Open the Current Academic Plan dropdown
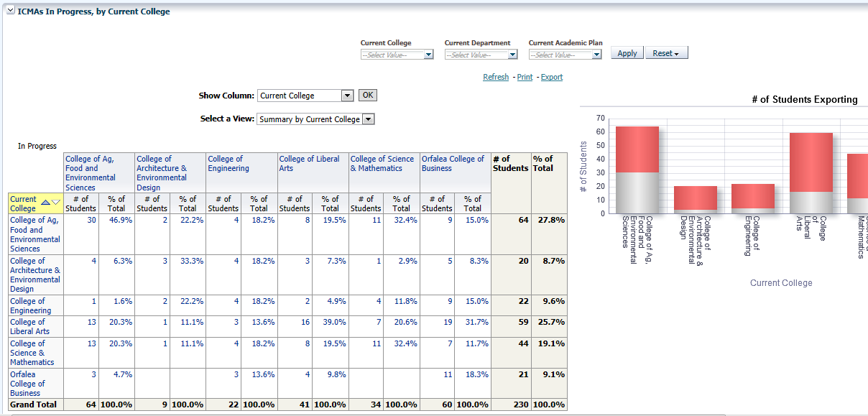The image size is (868, 416). tap(596, 54)
